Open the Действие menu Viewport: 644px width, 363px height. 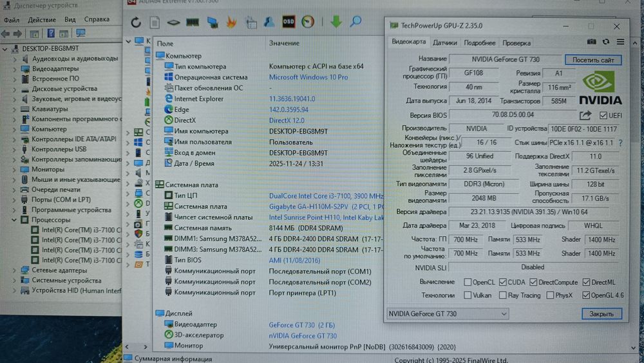coord(41,20)
